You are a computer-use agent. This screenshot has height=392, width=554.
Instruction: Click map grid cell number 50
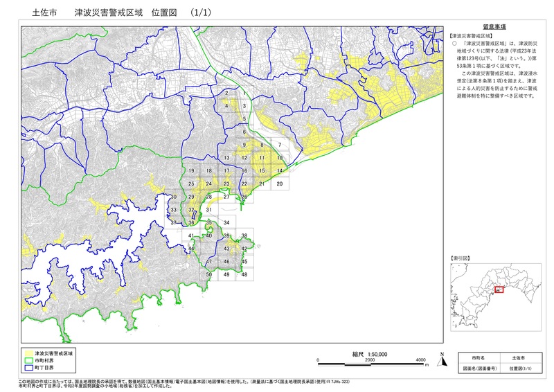208,275
